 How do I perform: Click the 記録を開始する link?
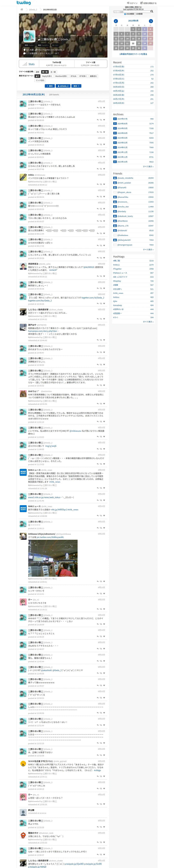pos(149,3)
